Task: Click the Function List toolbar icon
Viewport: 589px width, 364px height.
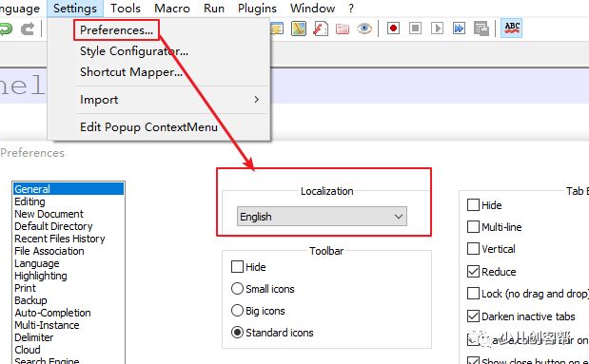Action: pyautogui.click(x=321, y=29)
